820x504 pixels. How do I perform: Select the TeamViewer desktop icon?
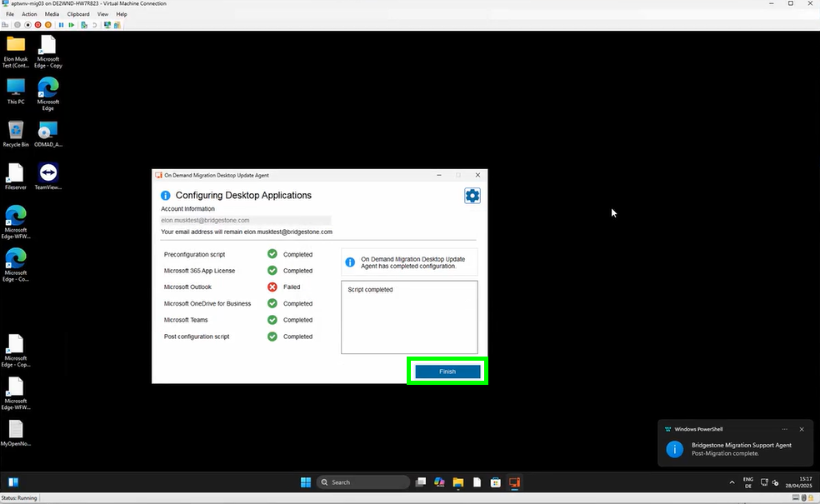click(48, 177)
